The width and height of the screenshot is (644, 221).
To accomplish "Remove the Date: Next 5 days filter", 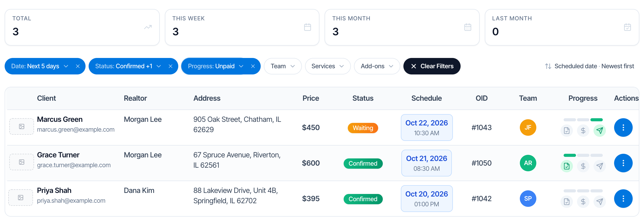I will pos(78,66).
